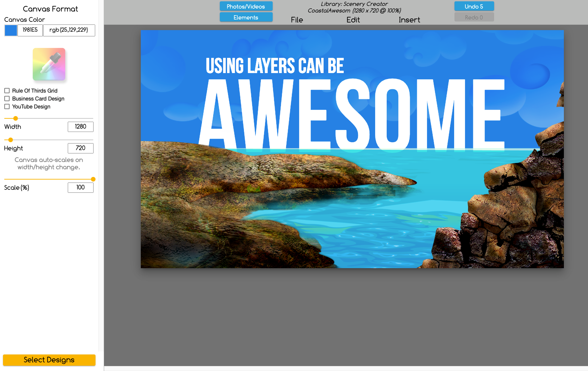Click the Height value field 720

tap(81, 148)
